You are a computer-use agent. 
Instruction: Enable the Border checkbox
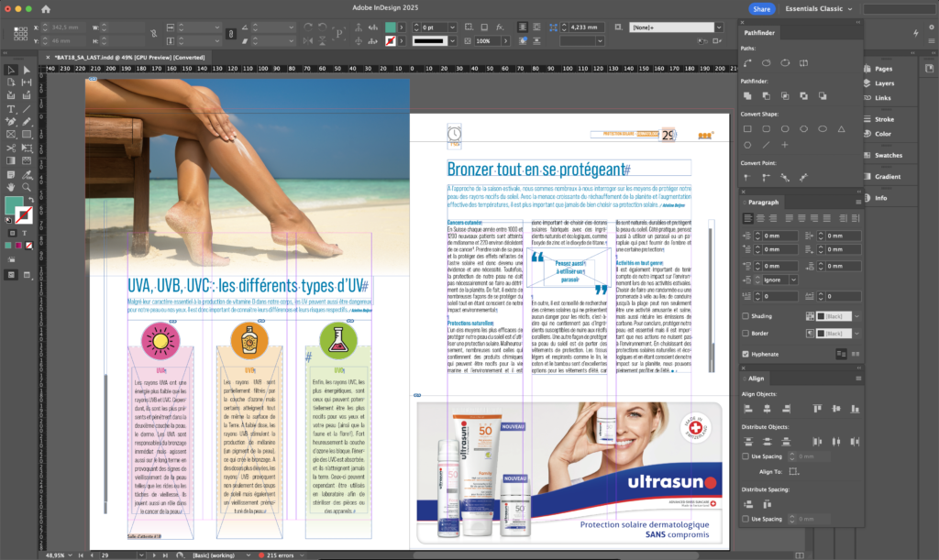coord(746,333)
